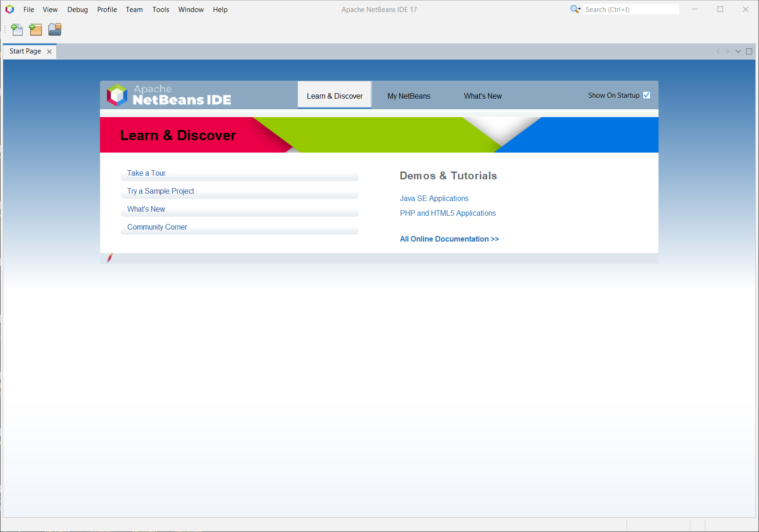This screenshot has width=759, height=532.
Task: Close the Start Page tab
Action: tap(49, 52)
